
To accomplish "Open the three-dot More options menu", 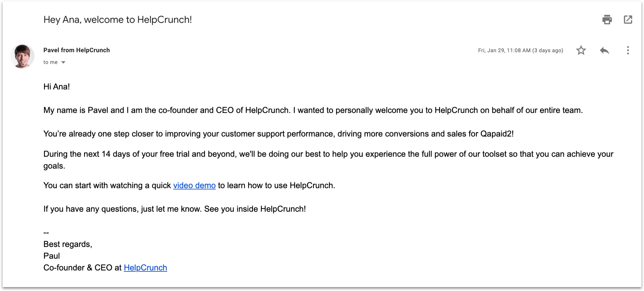I will [628, 50].
